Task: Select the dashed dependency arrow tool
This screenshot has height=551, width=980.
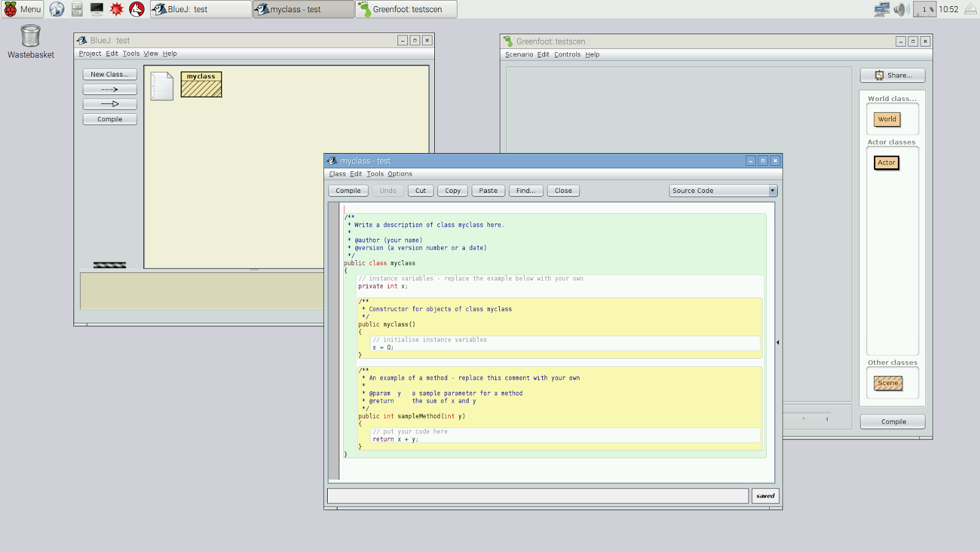Action: (110, 89)
